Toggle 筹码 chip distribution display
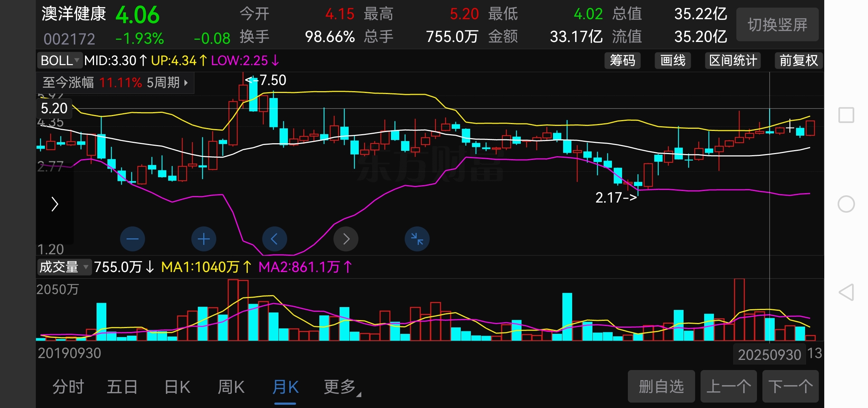Image resolution: width=868 pixels, height=408 pixels. click(622, 60)
